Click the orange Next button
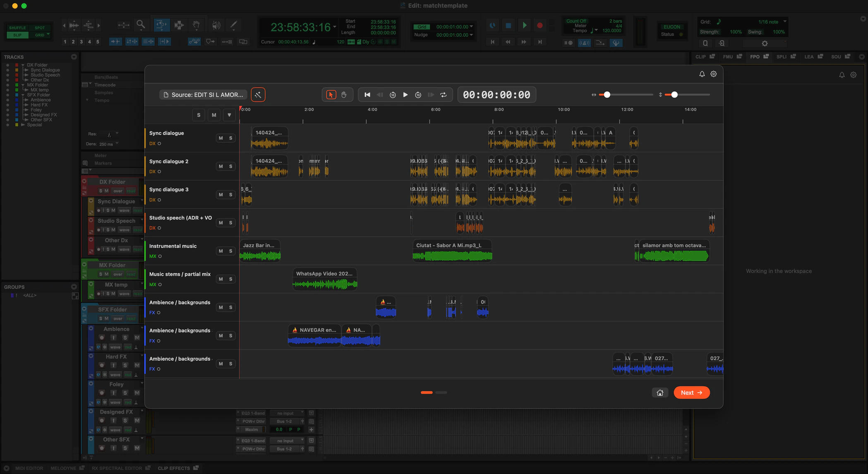 point(691,393)
